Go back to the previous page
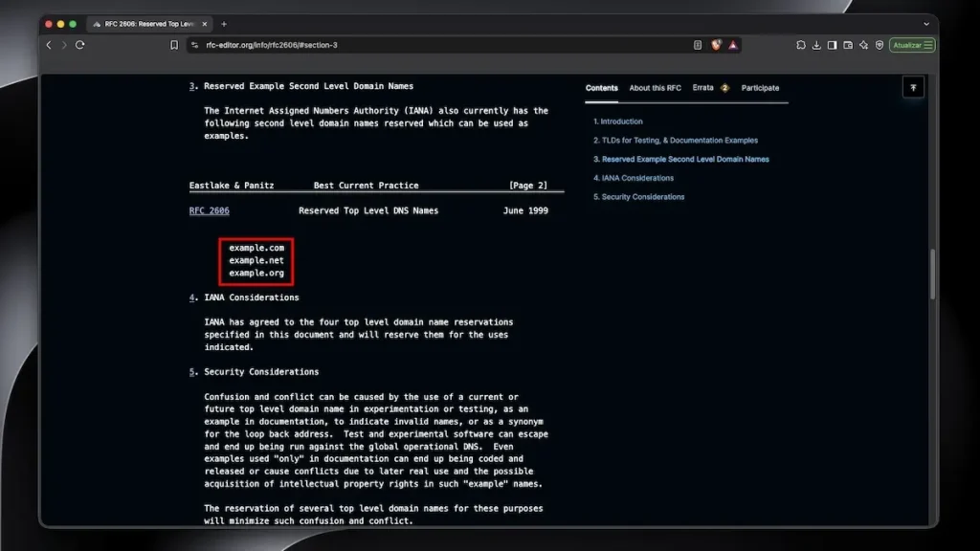 (x=49, y=45)
